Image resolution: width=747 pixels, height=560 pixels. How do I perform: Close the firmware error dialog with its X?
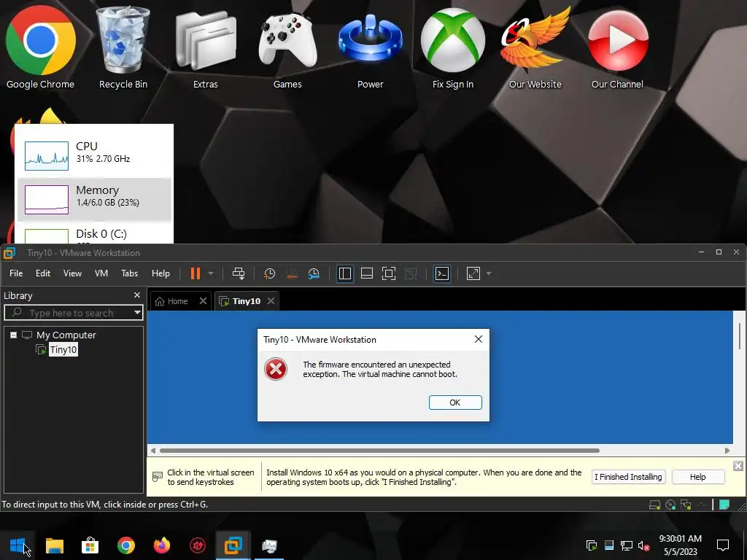479,339
